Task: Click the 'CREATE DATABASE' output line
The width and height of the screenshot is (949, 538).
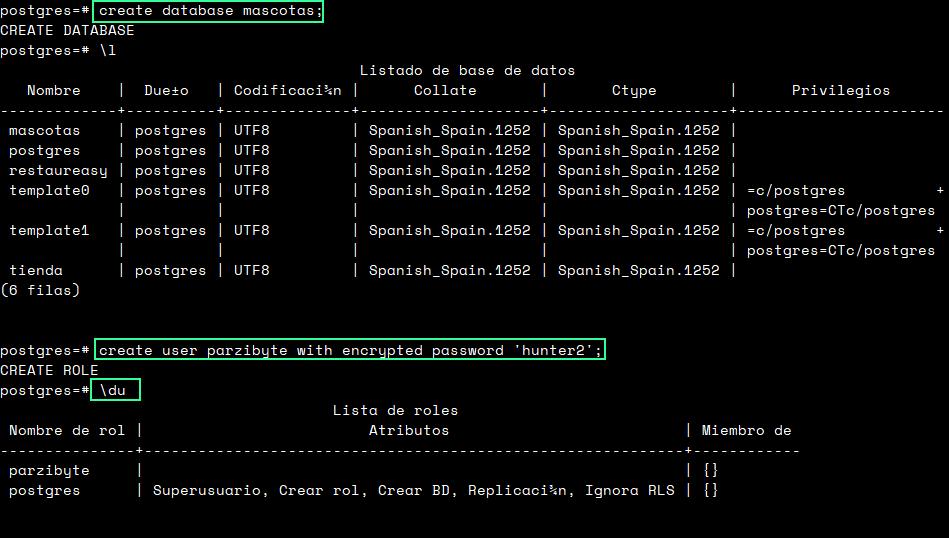Action: (67, 31)
